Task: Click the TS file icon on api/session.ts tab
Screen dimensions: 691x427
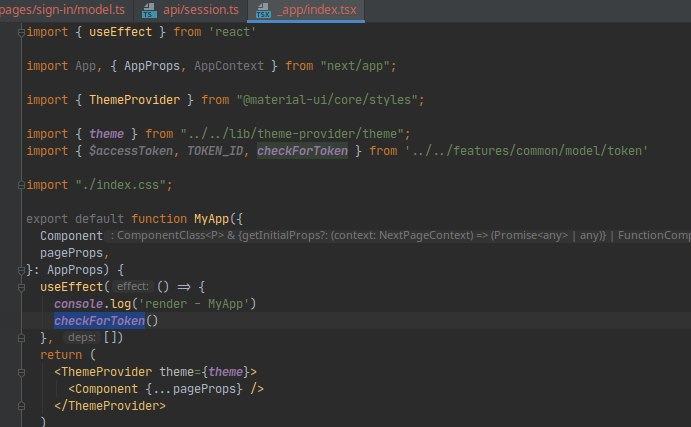Action: [x=149, y=10]
